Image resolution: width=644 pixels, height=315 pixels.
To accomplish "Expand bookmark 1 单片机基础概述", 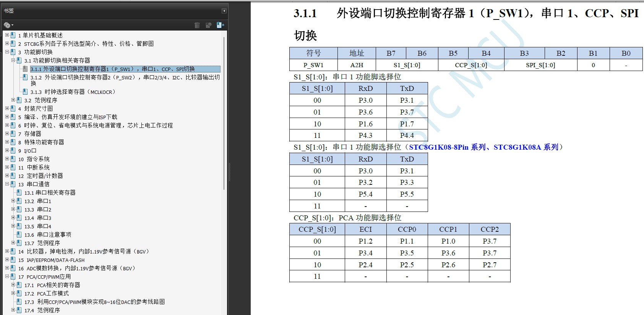I will click(x=7, y=35).
